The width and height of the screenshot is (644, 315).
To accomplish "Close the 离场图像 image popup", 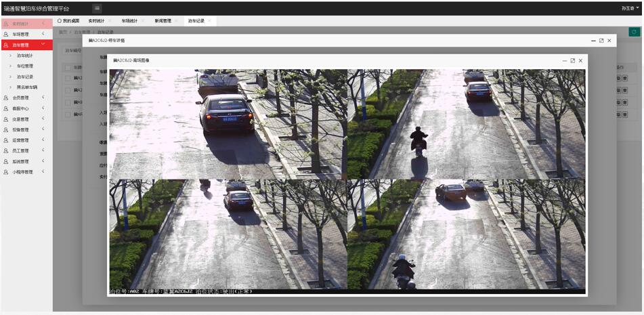I will point(580,60).
